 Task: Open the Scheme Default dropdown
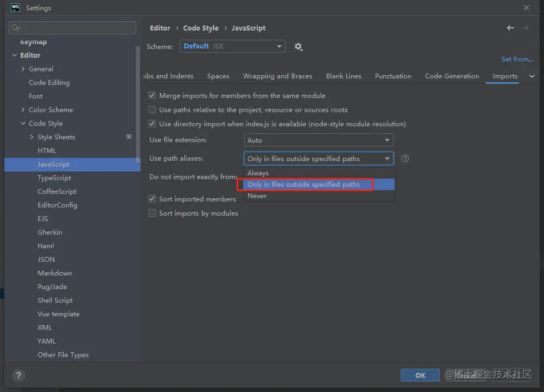click(233, 47)
